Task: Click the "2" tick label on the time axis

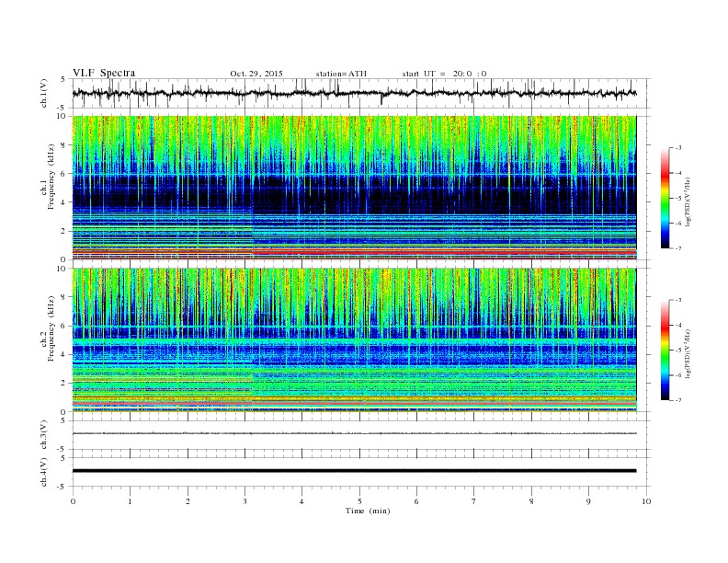Action: (x=188, y=501)
